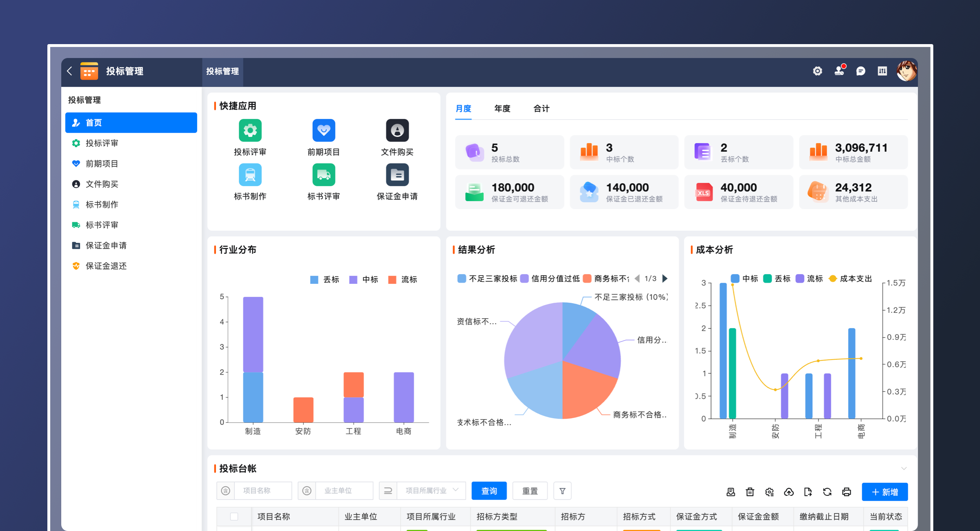This screenshot has height=531, width=980.
Task: Click the 项目名称 search input field
Action: 263,491
